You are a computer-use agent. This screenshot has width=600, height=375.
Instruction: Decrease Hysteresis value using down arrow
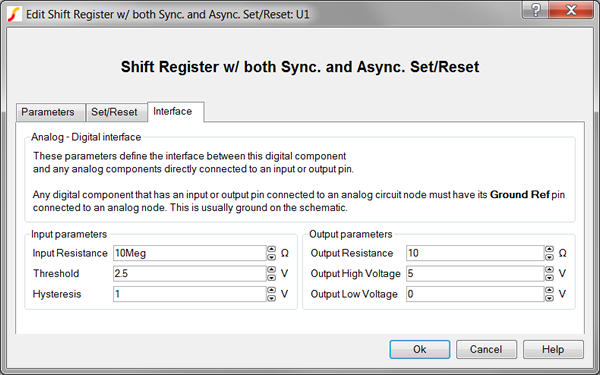(x=271, y=298)
